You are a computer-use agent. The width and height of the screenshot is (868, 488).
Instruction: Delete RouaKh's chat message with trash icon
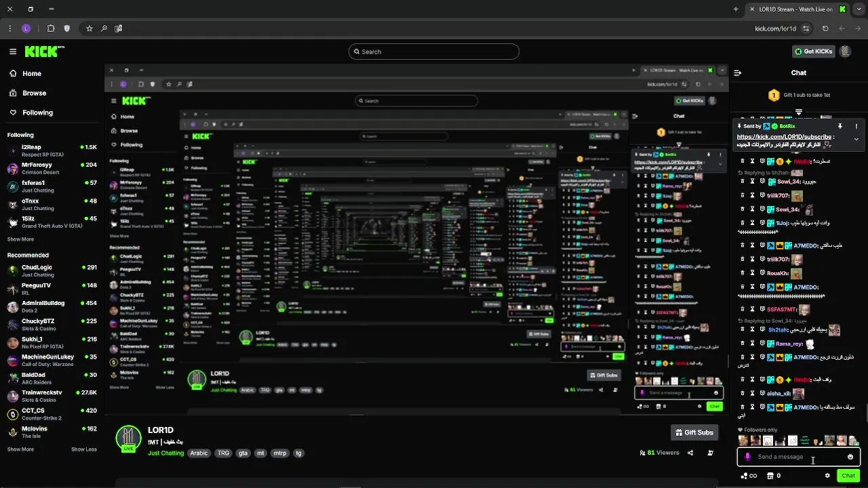coord(743,273)
